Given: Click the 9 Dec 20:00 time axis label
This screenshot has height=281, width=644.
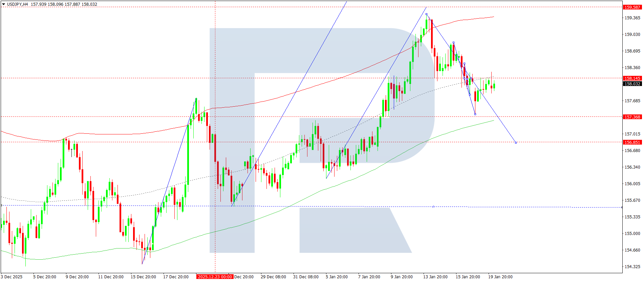Looking at the screenshot, I should coord(77,277).
